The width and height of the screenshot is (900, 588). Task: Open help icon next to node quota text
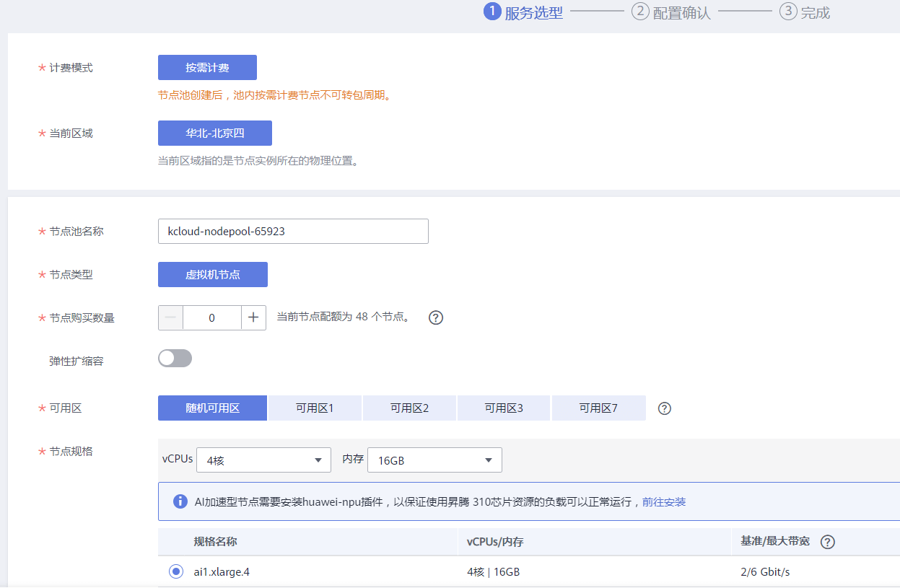coord(435,317)
